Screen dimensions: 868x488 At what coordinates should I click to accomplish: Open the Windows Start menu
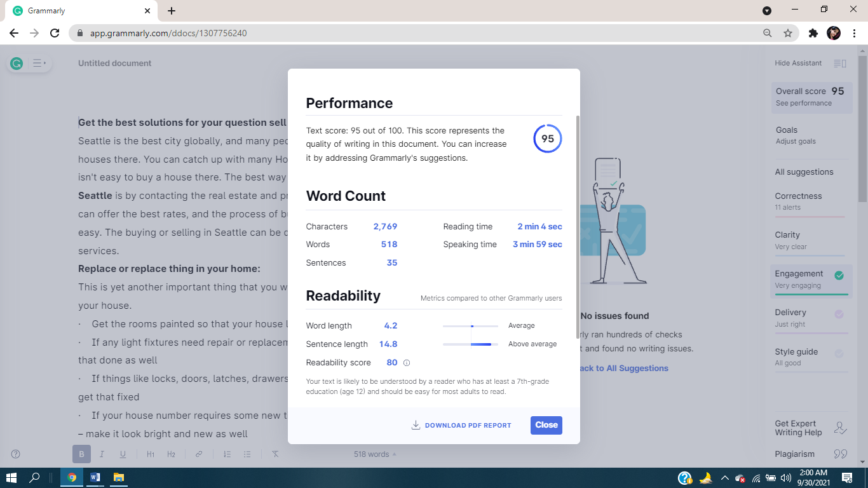click(11, 477)
